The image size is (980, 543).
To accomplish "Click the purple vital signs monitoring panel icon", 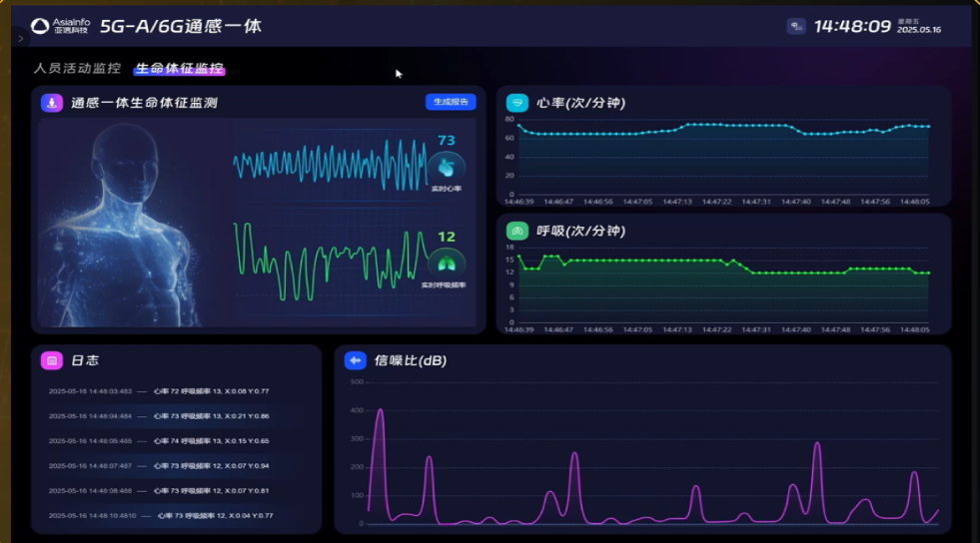I will click(52, 102).
